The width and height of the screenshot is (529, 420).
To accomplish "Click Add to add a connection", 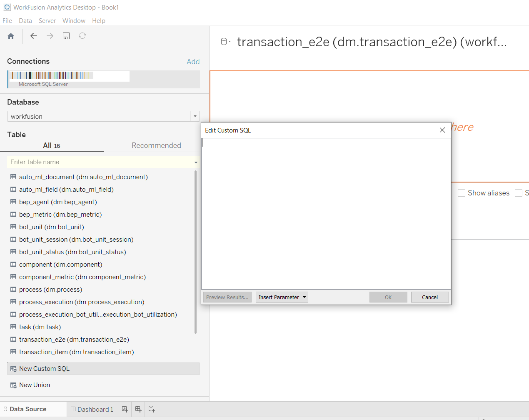I will coord(193,61).
